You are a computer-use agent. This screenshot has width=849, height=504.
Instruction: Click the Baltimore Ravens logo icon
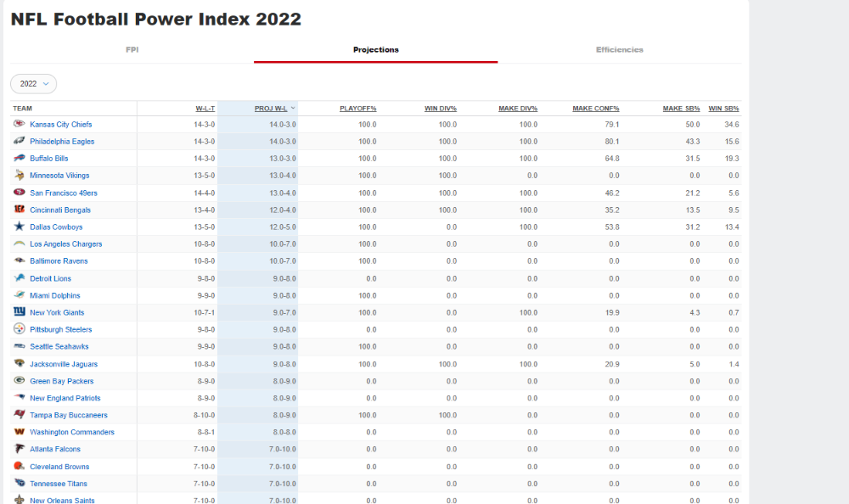[x=20, y=260]
